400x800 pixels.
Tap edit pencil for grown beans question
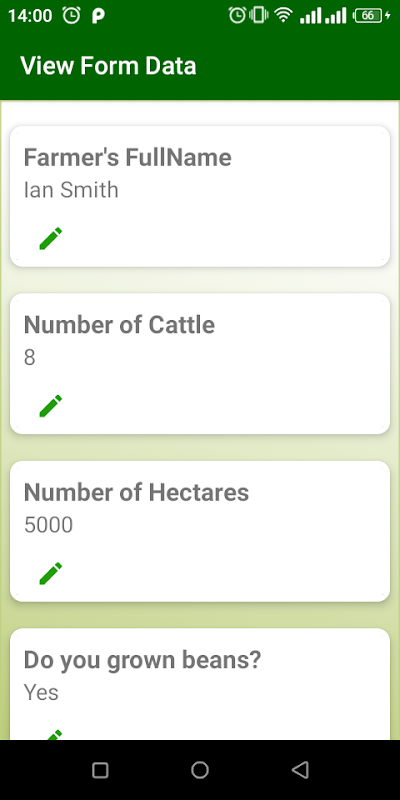[53, 735]
